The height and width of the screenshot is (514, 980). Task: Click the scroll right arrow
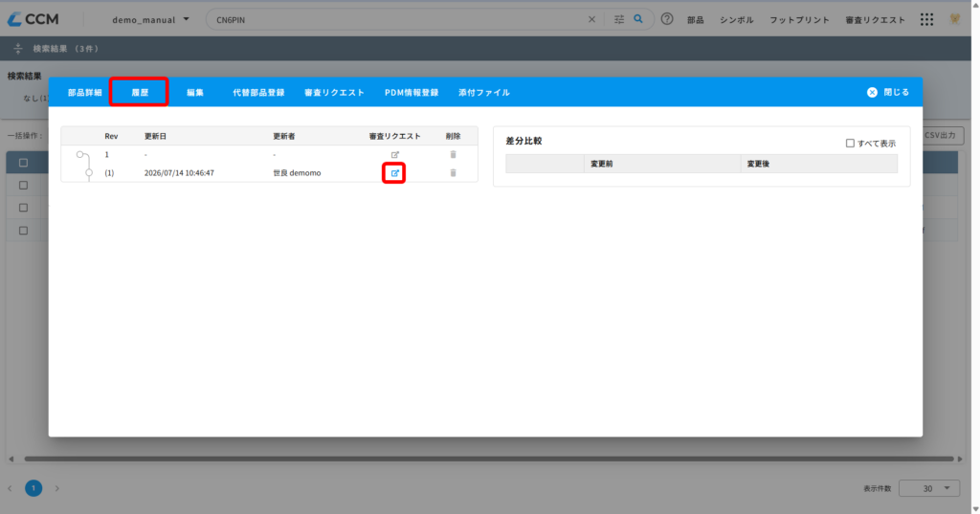[x=960, y=459]
